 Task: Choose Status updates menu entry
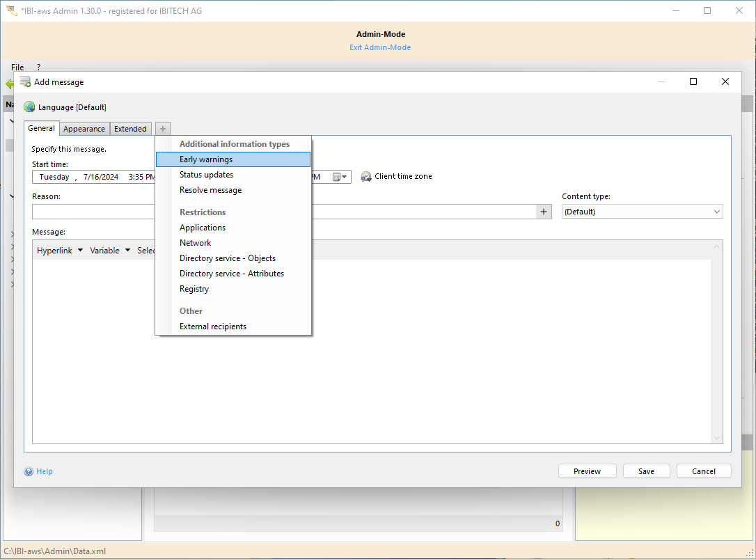point(206,175)
